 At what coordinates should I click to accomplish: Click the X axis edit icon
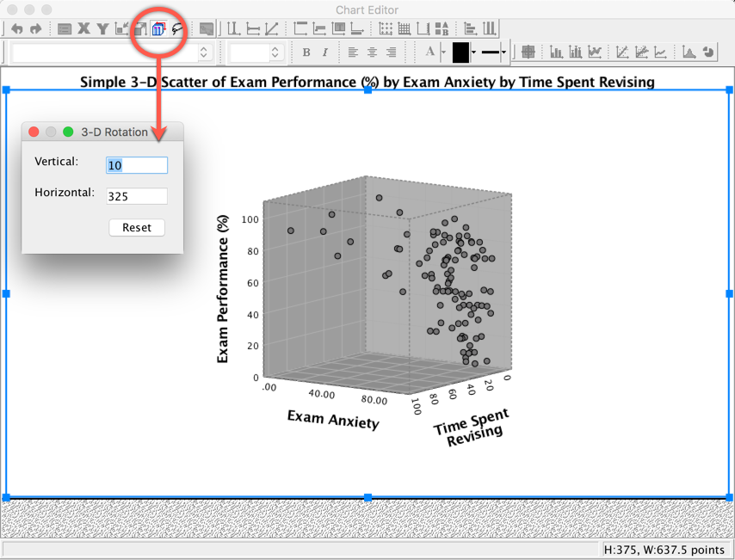tap(83, 29)
